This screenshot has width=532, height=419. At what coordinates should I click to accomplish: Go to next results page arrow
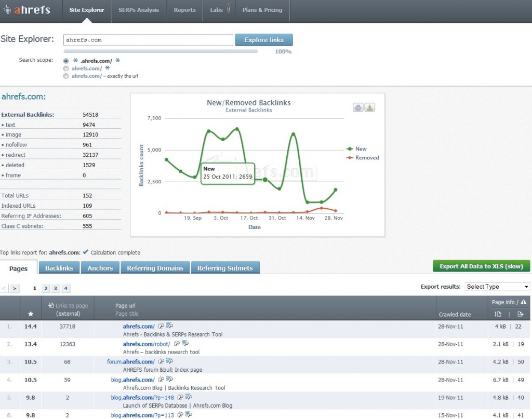[x=14, y=288]
